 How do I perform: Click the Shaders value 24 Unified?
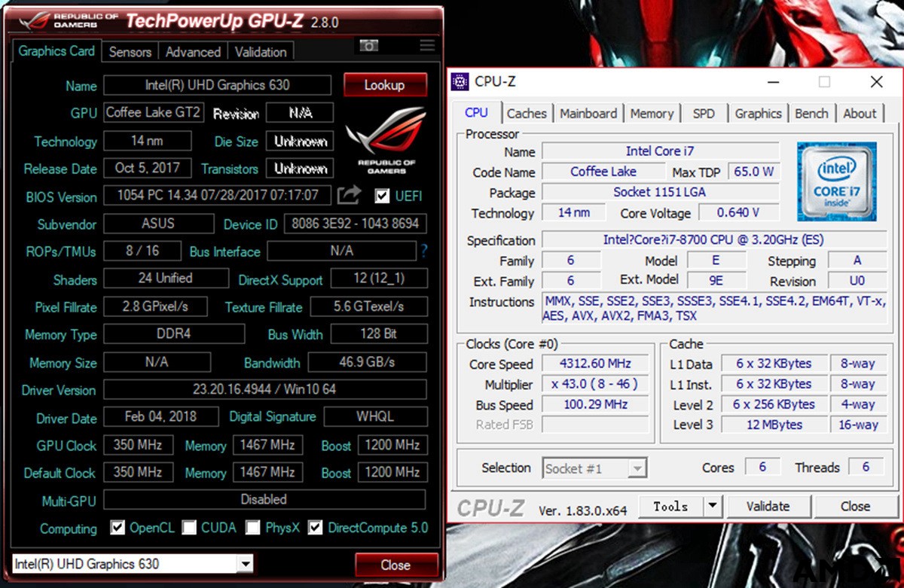click(x=166, y=279)
